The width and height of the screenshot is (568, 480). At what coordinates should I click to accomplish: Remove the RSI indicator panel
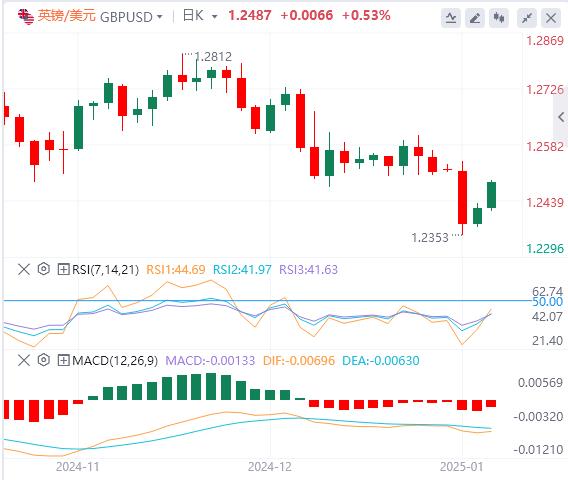[x=24, y=269]
